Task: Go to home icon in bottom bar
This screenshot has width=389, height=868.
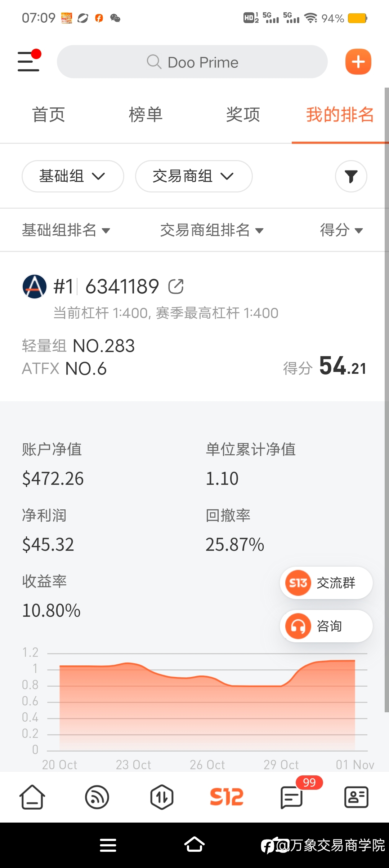Action: [x=32, y=797]
